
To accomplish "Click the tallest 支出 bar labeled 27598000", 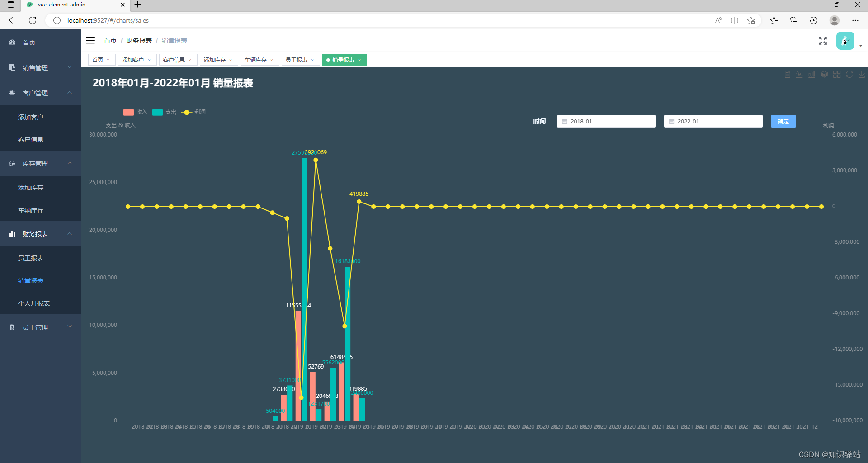I will [304, 289].
